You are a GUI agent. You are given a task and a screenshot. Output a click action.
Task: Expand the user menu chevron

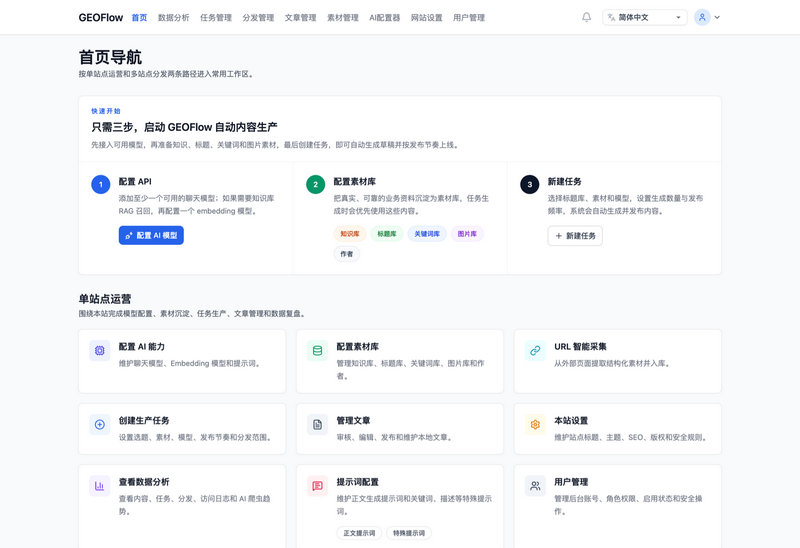[717, 17]
